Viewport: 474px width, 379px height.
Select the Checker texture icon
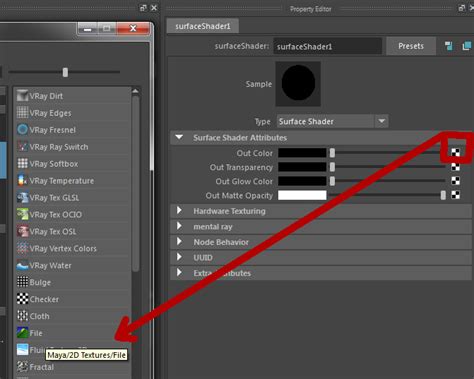[x=22, y=299]
